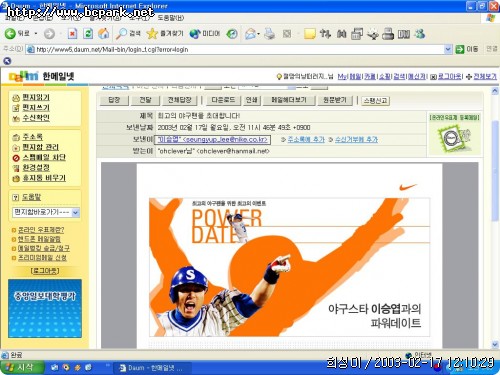Click the 다운로드 download button

223,100
